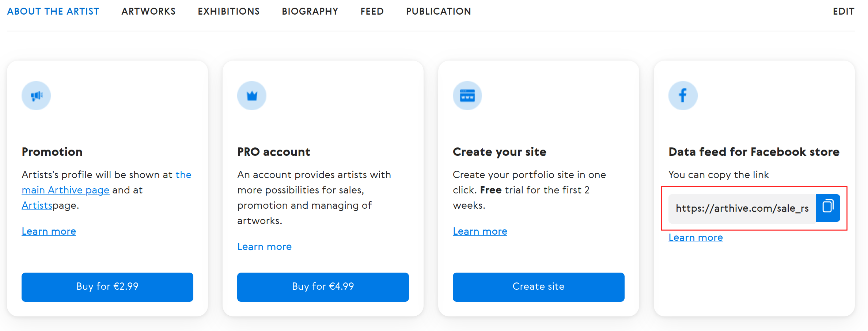The image size is (868, 331).
Task: Click the PRO account crown icon
Action: click(x=252, y=96)
